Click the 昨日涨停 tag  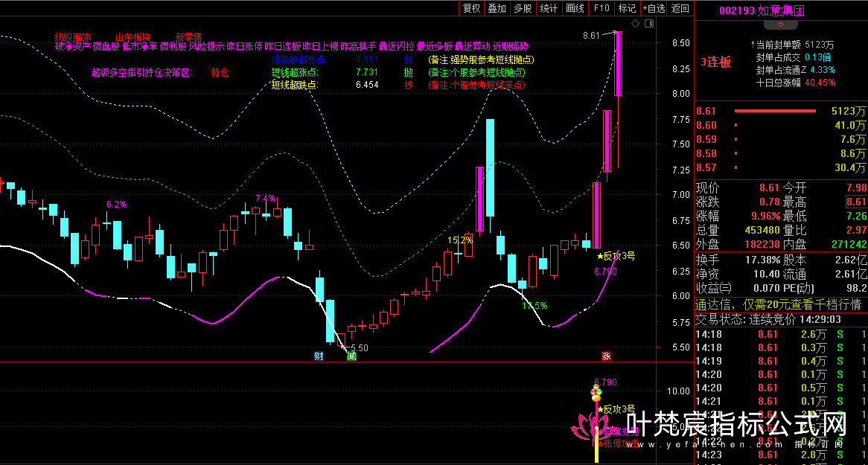[245, 46]
